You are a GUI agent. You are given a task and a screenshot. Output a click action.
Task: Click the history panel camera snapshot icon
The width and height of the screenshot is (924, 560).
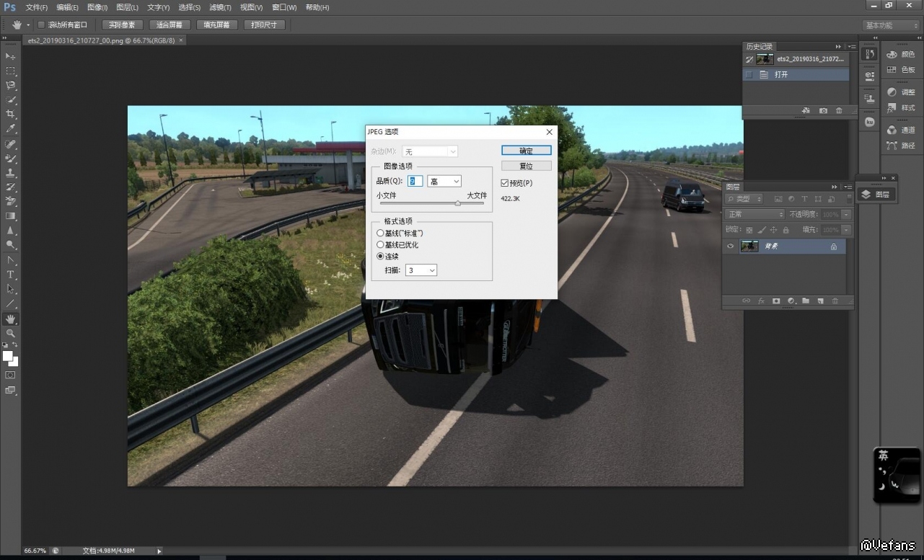click(823, 111)
